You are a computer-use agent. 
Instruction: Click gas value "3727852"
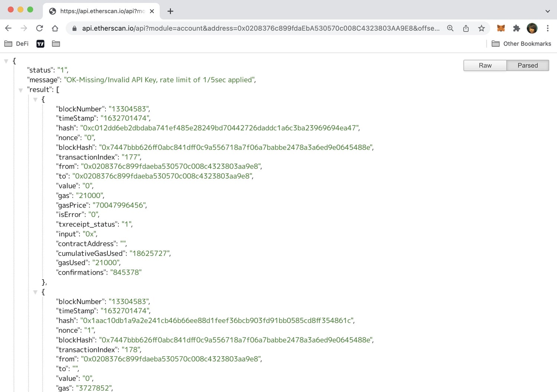click(94, 388)
